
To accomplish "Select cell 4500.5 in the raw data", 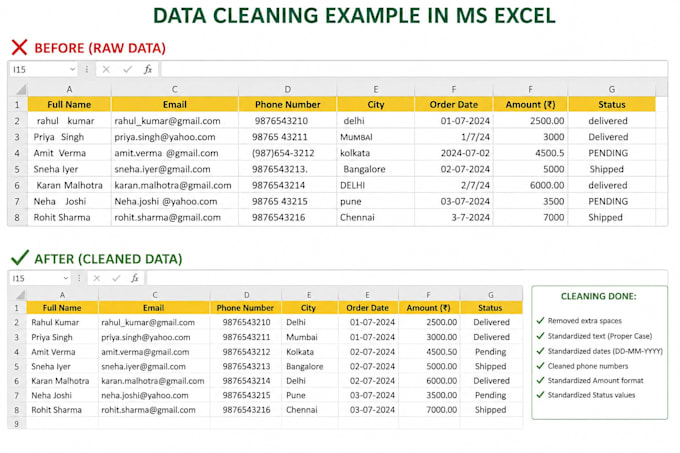I will click(530, 153).
